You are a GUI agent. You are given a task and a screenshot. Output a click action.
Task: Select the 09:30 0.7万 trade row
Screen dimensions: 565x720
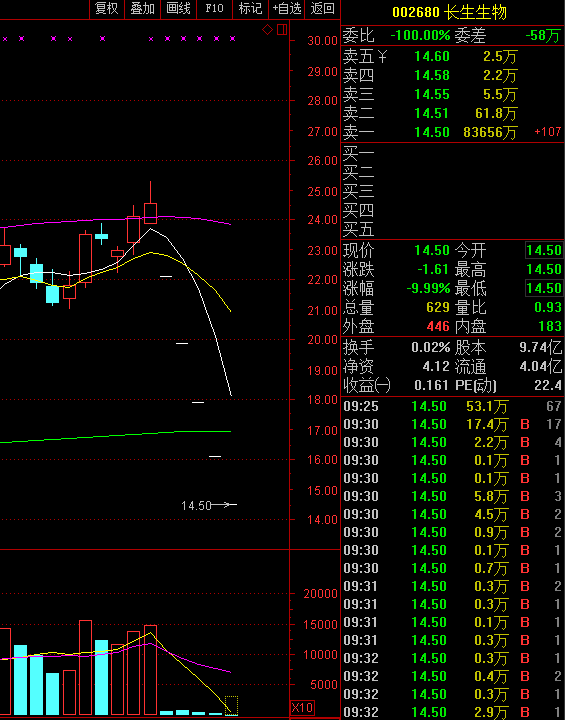452,569
